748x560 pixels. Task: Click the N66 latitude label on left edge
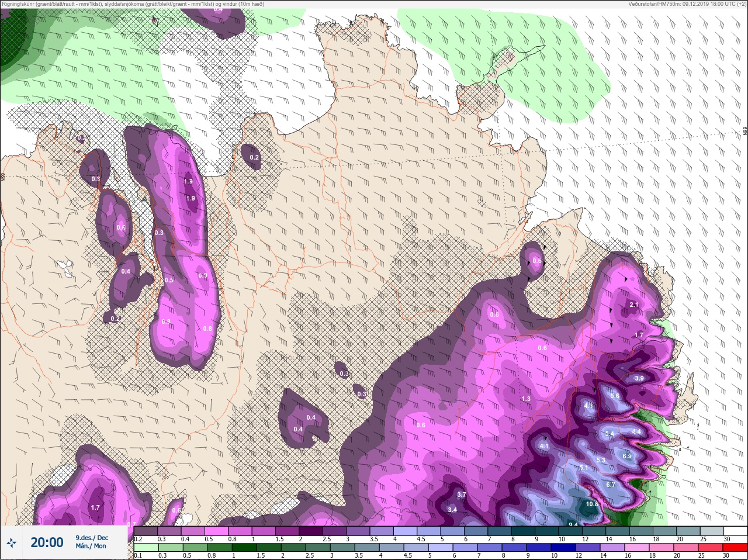tap(3, 176)
